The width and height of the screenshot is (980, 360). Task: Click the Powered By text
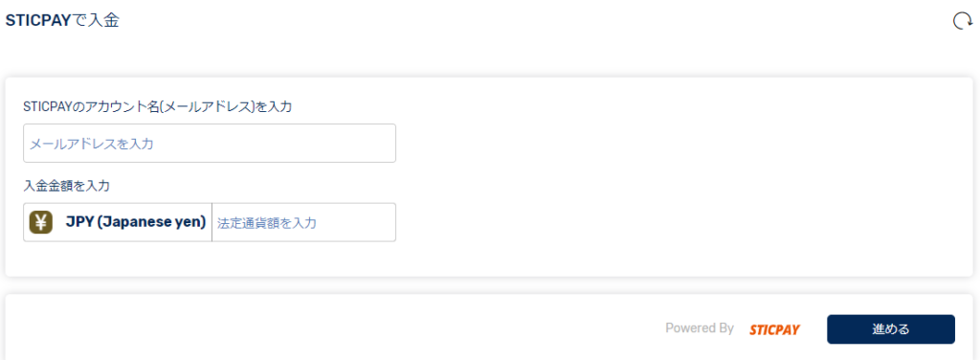pos(700,328)
